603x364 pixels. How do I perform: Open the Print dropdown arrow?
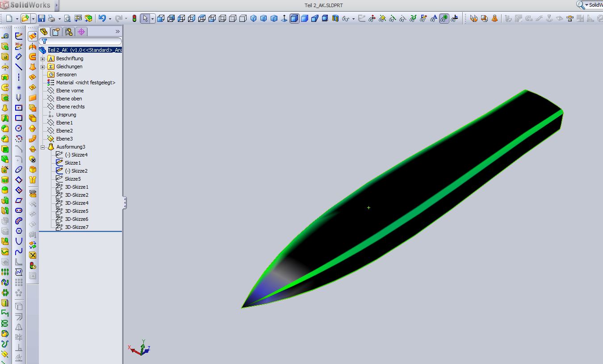(x=59, y=18)
